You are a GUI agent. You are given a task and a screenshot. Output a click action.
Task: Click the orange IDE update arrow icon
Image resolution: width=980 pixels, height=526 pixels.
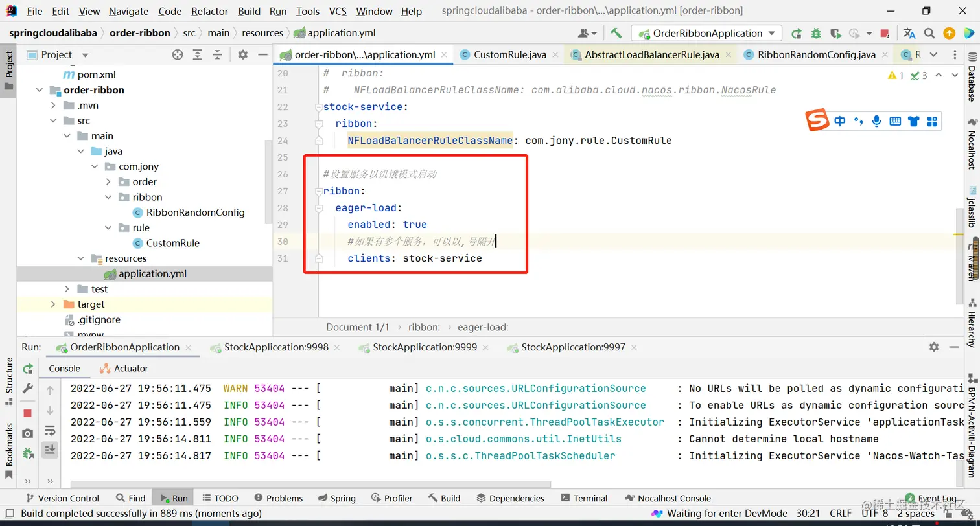[x=950, y=33]
